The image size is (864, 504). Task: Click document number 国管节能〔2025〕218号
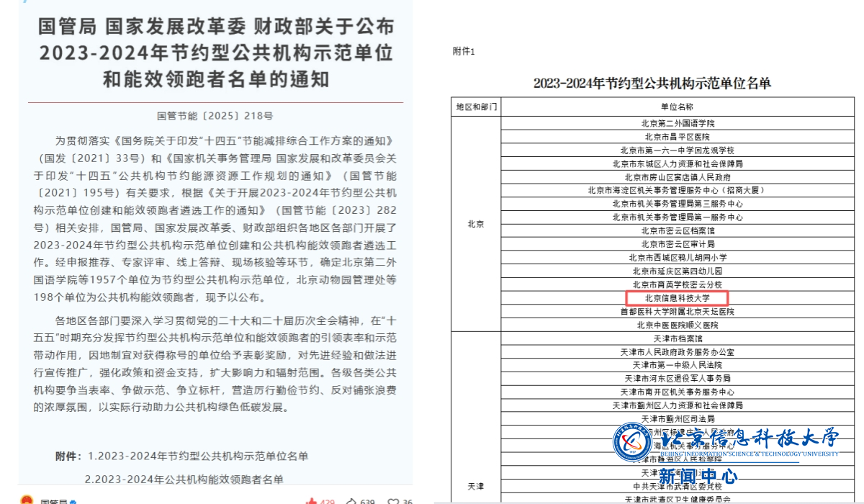coord(215,115)
